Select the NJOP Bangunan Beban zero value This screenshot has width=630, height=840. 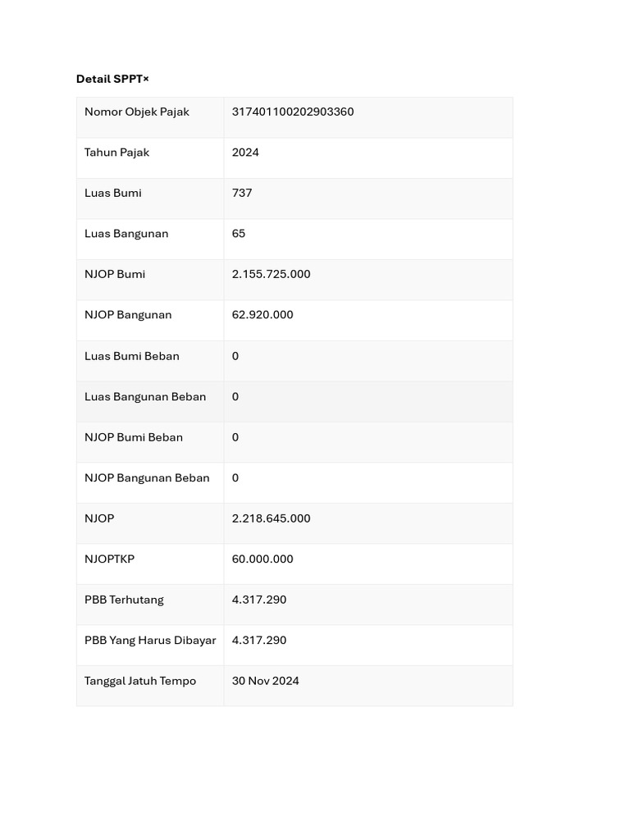(x=235, y=478)
